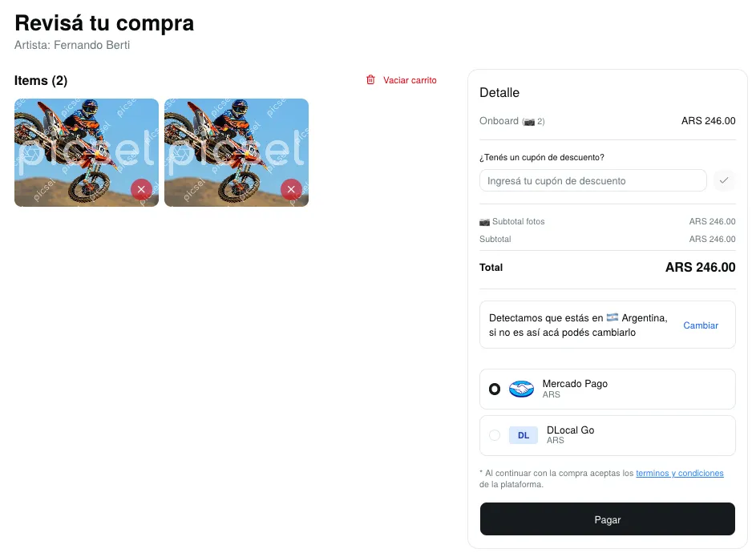Remove the second motocross photo from cart
Screen dimensions: 756x557
coord(291,189)
